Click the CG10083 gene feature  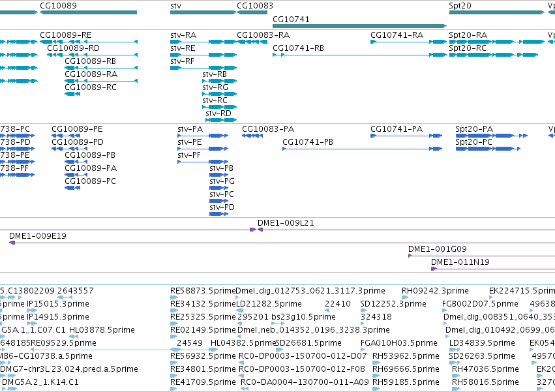tap(252, 12)
